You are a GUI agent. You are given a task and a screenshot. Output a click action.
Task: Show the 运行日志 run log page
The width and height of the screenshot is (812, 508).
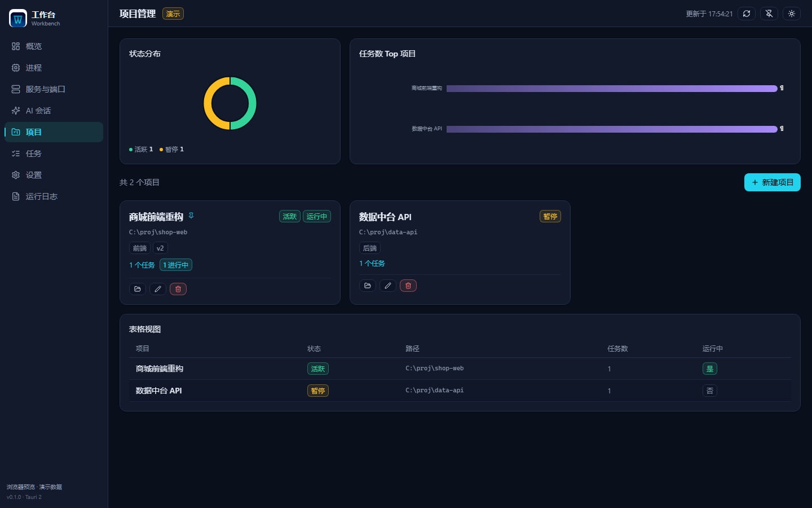tap(54, 196)
